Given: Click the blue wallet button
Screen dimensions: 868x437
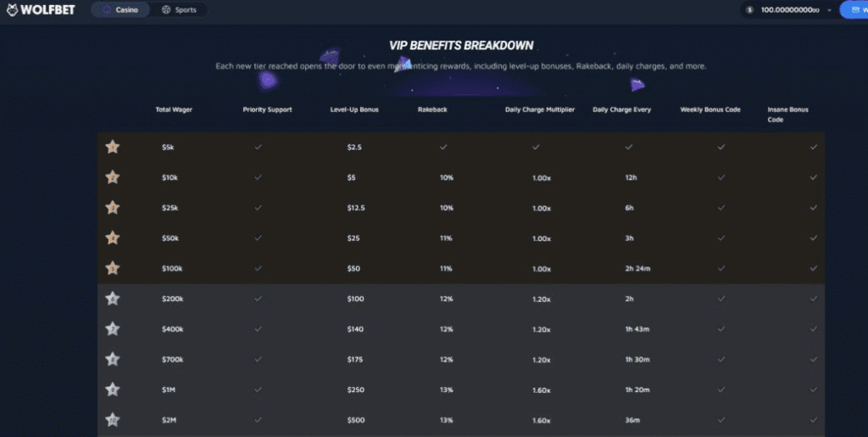Looking at the screenshot, I should 854,10.
